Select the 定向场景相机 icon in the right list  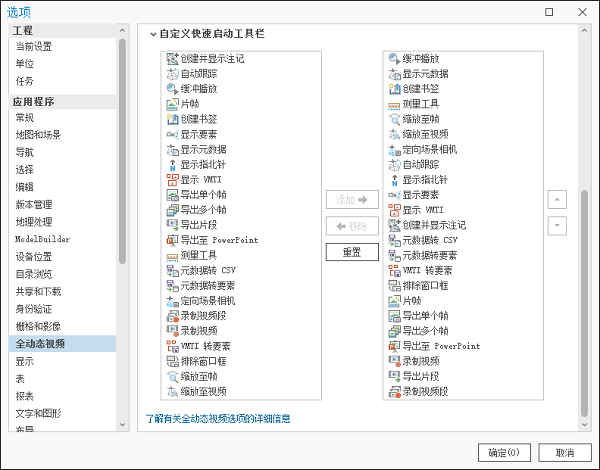[394, 149]
